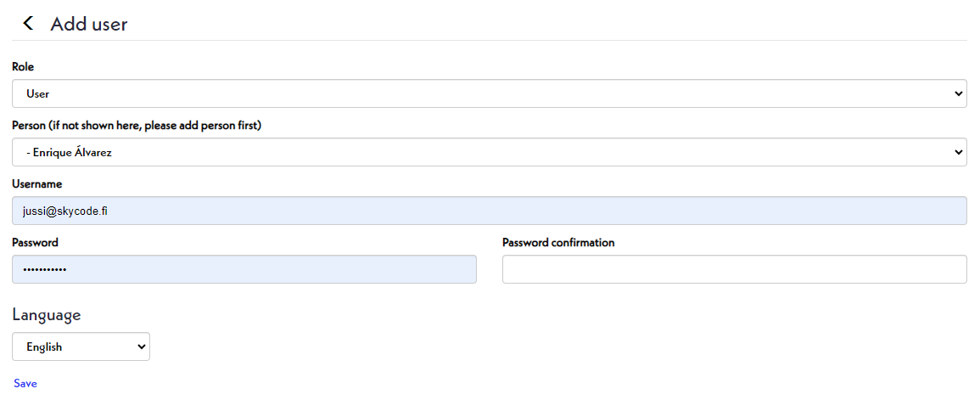Open the Person dropdown showing Enrique Álvarez

coord(489,153)
